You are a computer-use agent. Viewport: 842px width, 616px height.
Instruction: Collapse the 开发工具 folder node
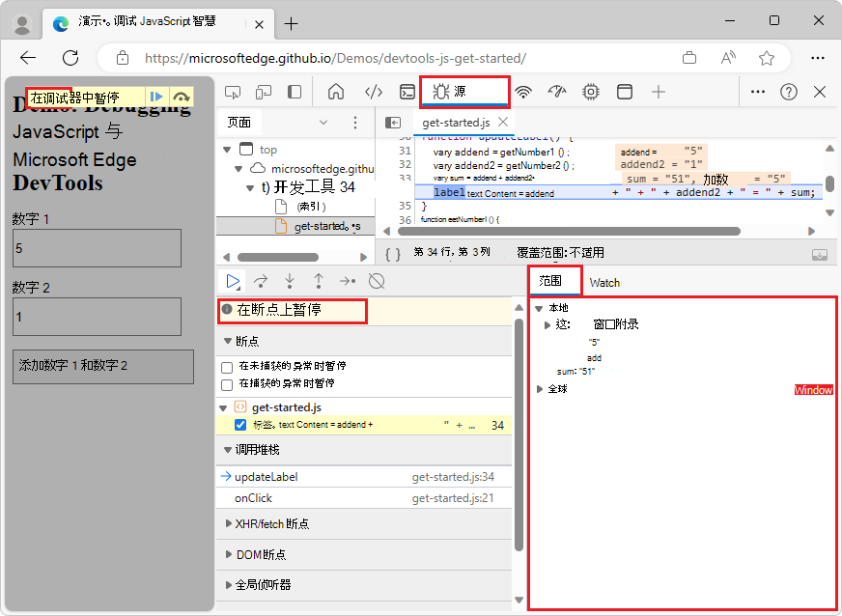pos(250,188)
